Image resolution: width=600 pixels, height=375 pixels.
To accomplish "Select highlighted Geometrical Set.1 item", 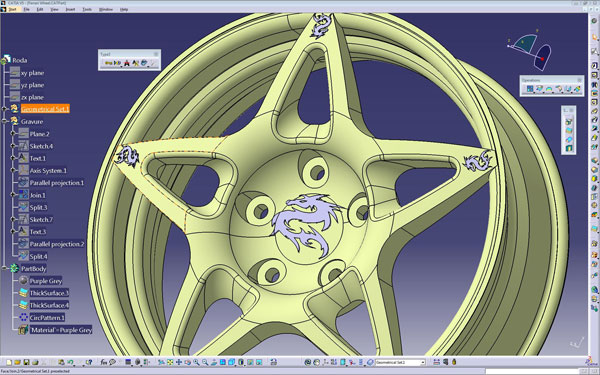I will (x=45, y=109).
